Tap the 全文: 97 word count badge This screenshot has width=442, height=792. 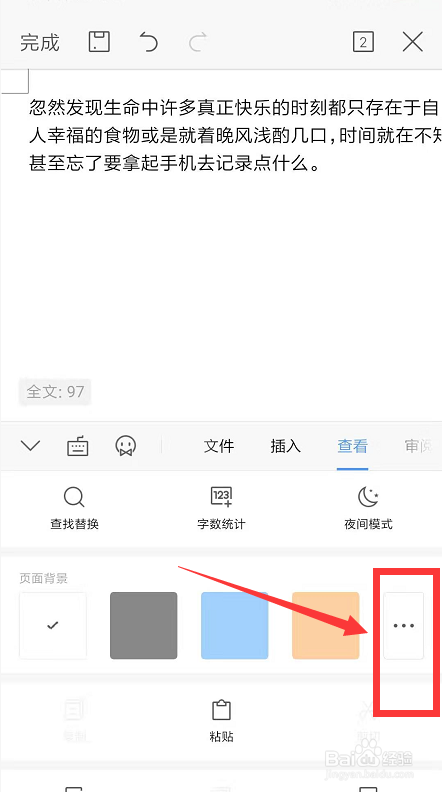click(x=55, y=391)
